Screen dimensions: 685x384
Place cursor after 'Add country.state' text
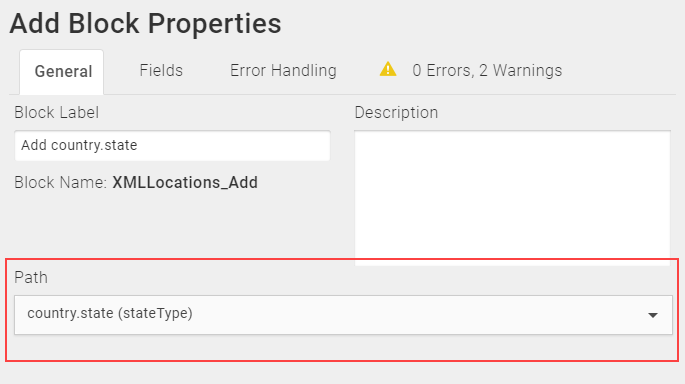click(x=138, y=145)
